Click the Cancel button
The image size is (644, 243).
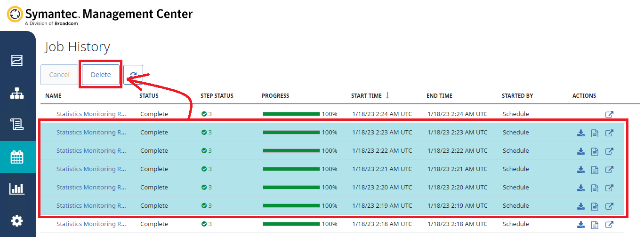point(59,75)
